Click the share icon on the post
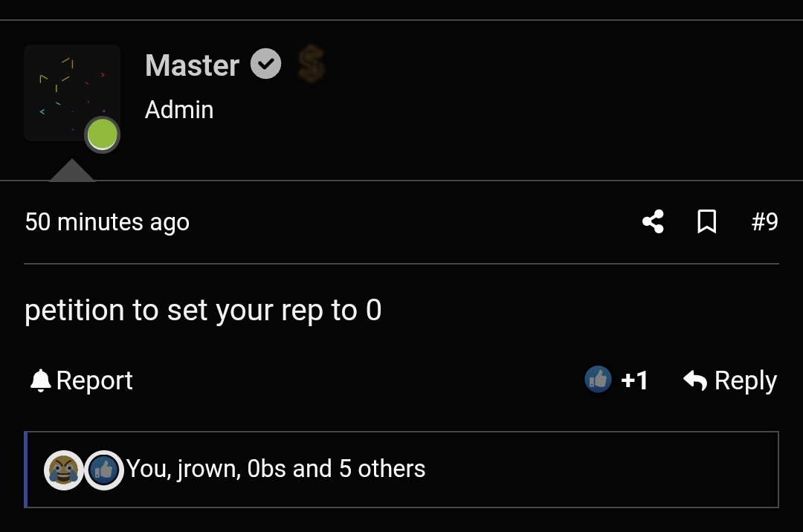803x532 pixels. 653,221
